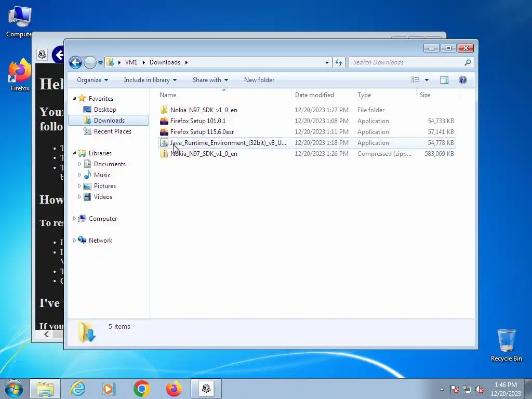Expand the Videos library
The image size is (532, 399).
(79, 197)
